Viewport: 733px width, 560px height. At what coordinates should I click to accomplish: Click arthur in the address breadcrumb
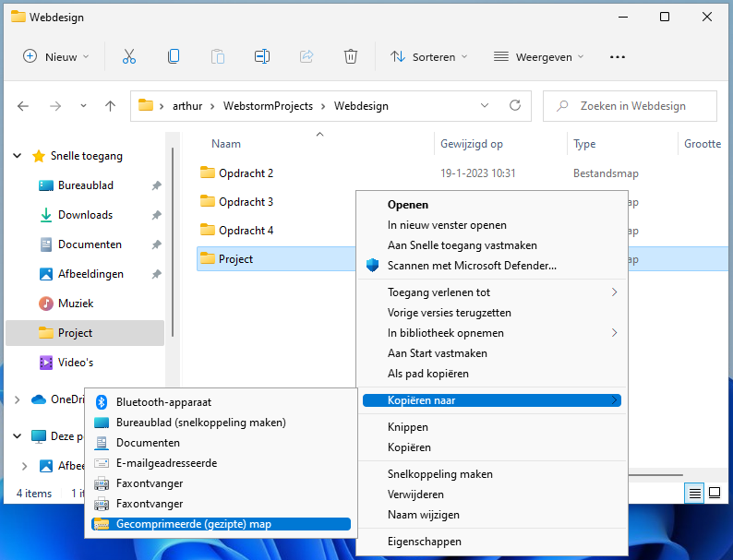point(187,106)
